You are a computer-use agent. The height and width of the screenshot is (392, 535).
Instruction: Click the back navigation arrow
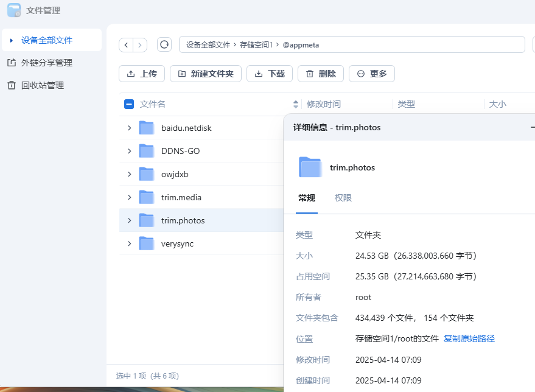coord(126,45)
